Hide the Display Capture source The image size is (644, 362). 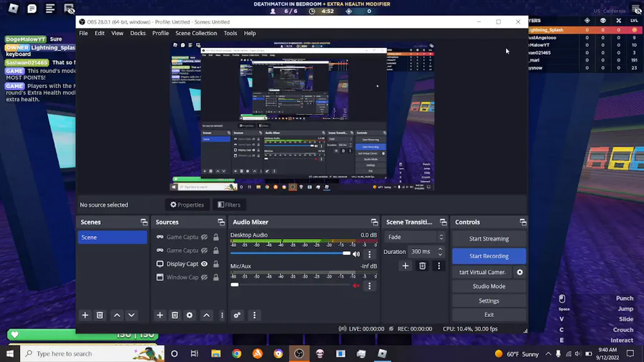(204, 264)
